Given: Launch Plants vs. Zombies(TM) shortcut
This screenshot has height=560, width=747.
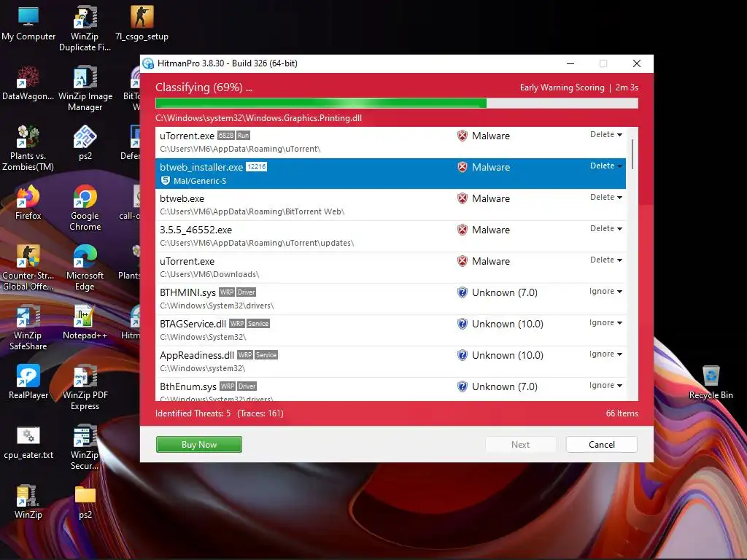Looking at the screenshot, I should point(28,148).
